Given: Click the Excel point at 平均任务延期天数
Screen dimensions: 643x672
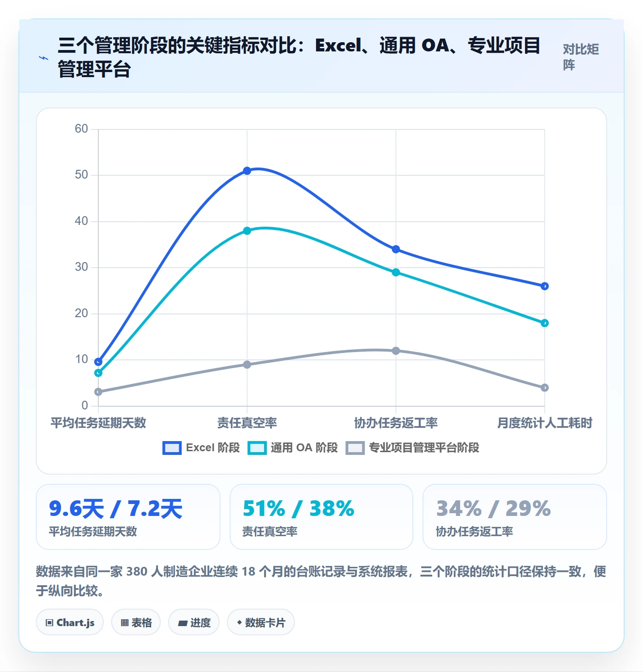Looking at the screenshot, I should [x=98, y=362].
